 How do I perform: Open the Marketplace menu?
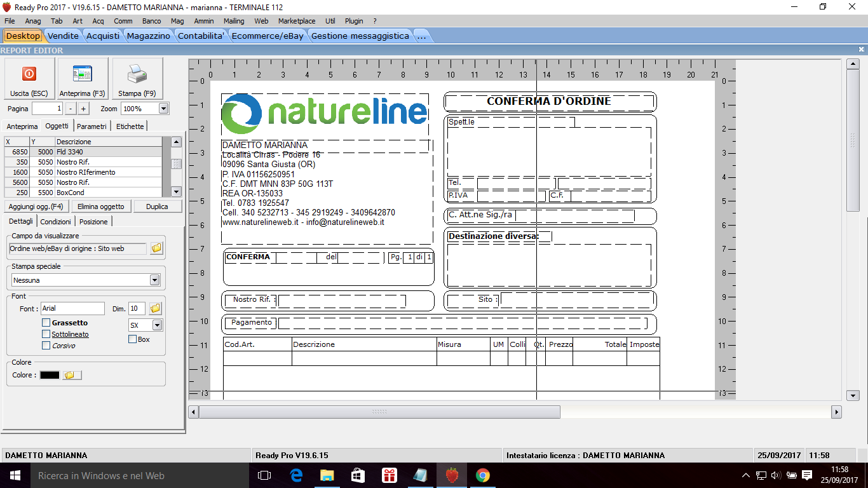tap(297, 21)
